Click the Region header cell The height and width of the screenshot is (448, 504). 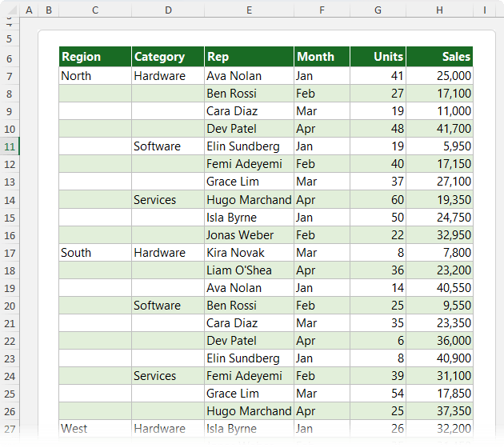95,57
